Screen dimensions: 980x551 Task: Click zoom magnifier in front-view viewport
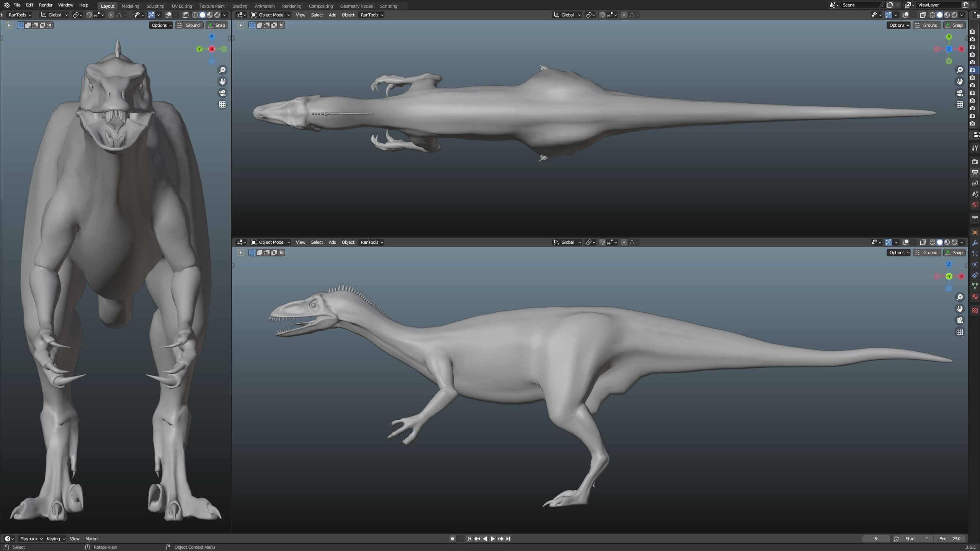[222, 70]
